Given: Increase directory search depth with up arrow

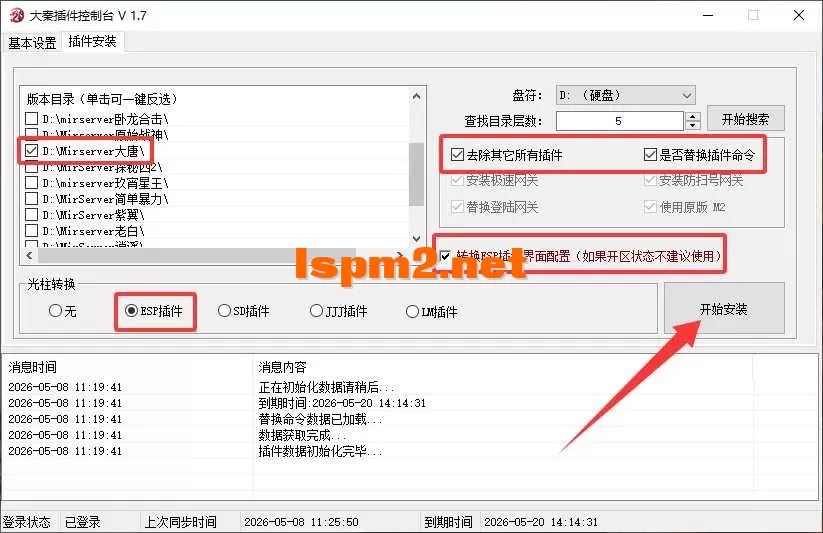Looking at the screenshot, I should tap(693, 117).
